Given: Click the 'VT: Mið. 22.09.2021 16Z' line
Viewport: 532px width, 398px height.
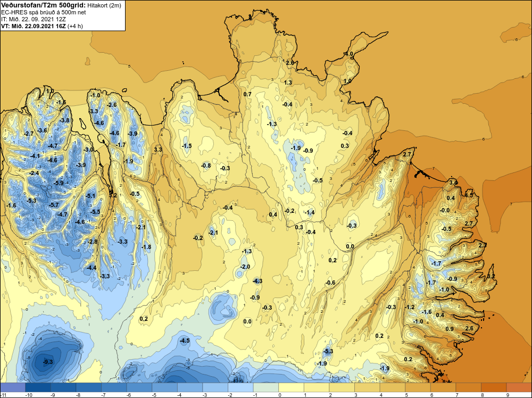Looking at the screenshot, I should (x=34, y=26).
